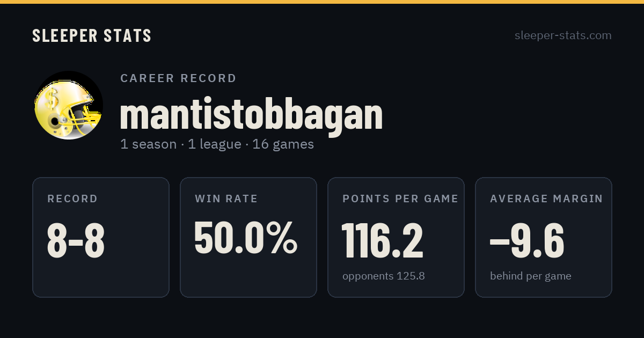Click the behind per game subtext

pyautogui.click(x=531, y=276)
